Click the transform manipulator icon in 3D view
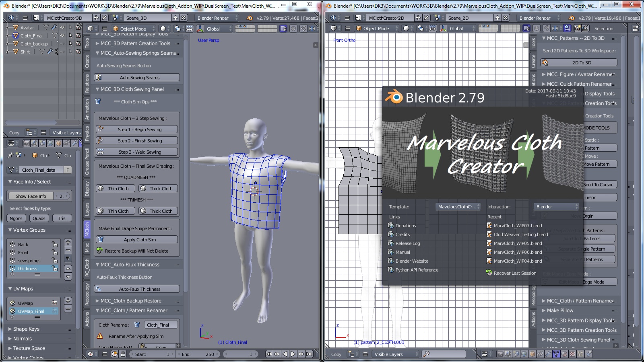The height and width of the screenshot is (362, 644). (200, 29)
